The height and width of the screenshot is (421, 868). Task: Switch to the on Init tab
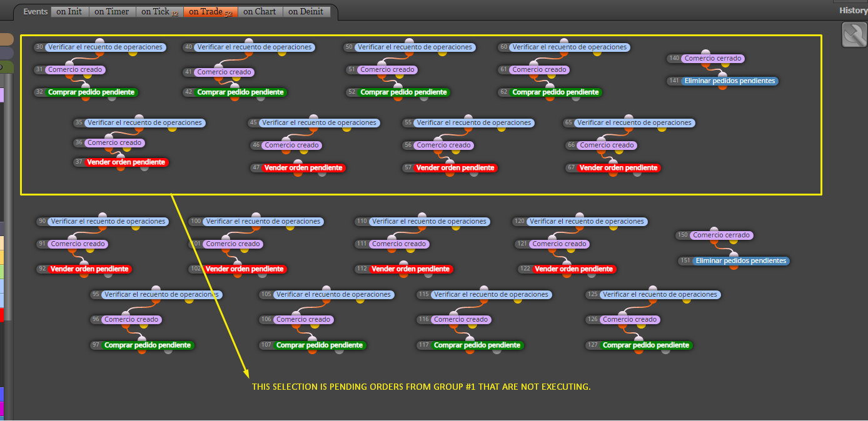[x=69, y=11]
